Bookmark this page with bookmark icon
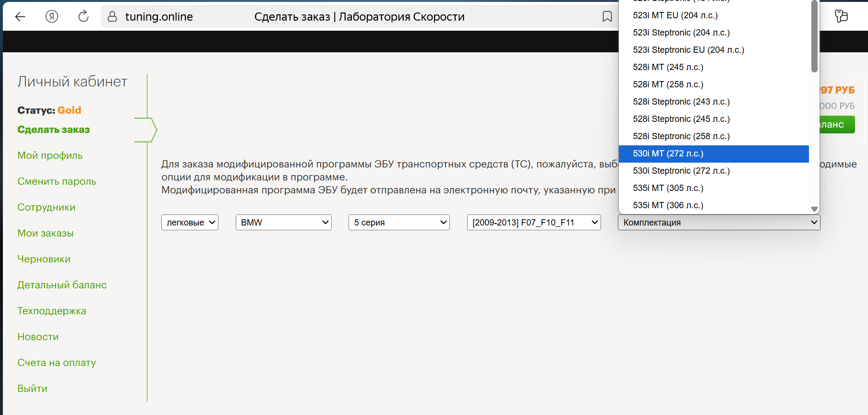This screenshot has width=868, height=415. [607, 17]
